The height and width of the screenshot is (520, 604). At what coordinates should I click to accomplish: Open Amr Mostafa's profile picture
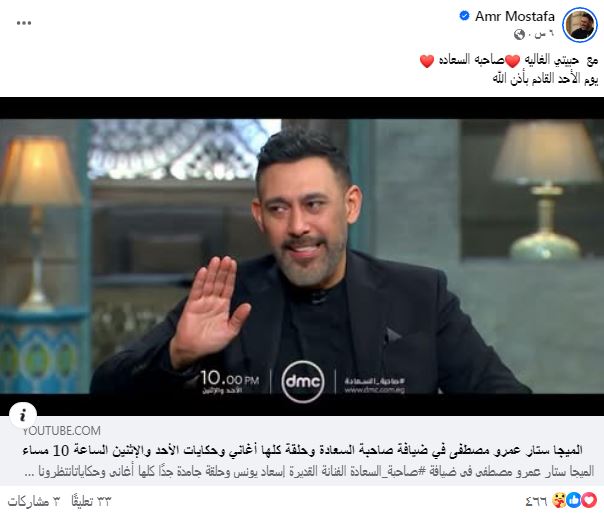pos(580,25)
